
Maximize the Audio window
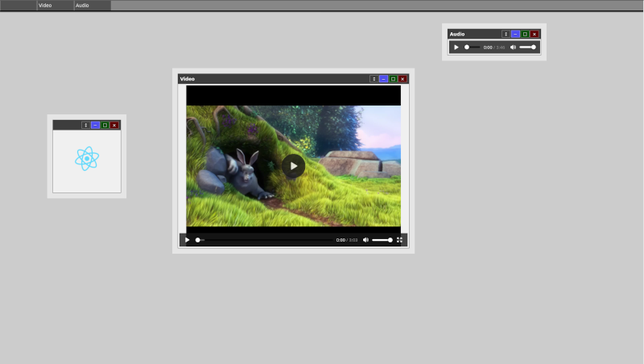click(525, 34)
